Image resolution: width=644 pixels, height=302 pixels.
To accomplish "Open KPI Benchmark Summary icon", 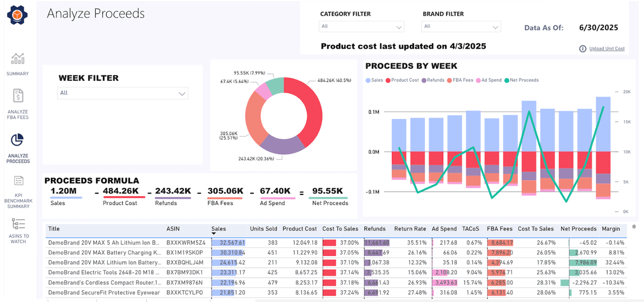I will [x=18, y=181].
